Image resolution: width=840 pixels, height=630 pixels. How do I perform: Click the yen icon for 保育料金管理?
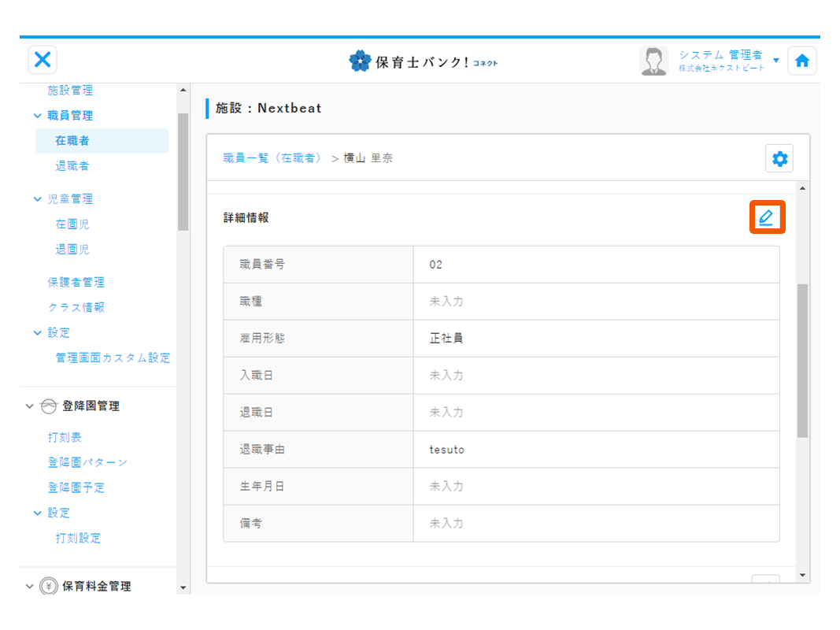[x=49, y=587]
